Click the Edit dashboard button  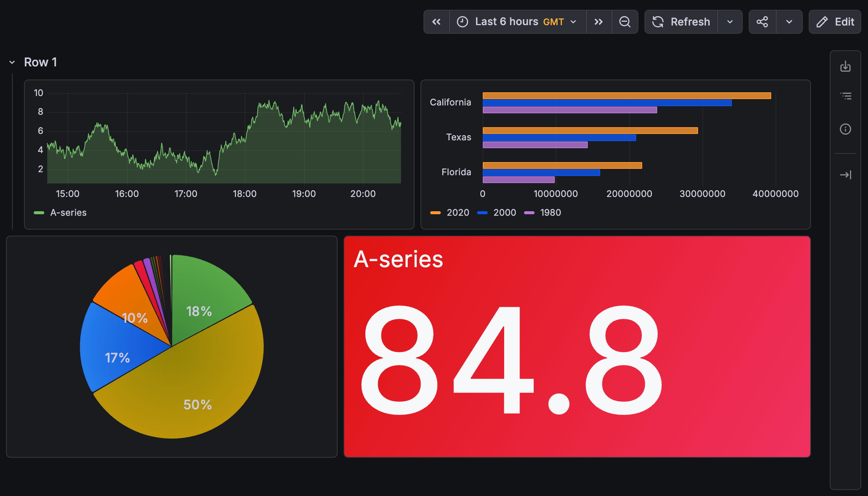point(835,22)
